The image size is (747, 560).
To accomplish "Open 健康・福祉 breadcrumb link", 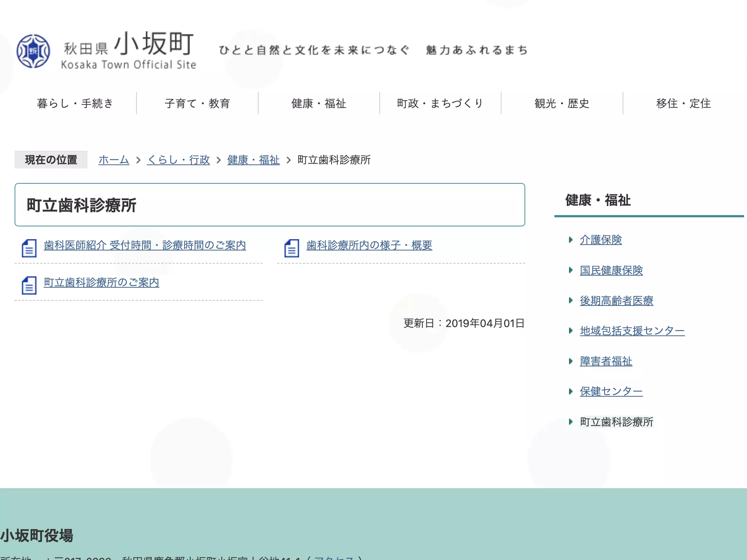I will [x=253, y=160].
